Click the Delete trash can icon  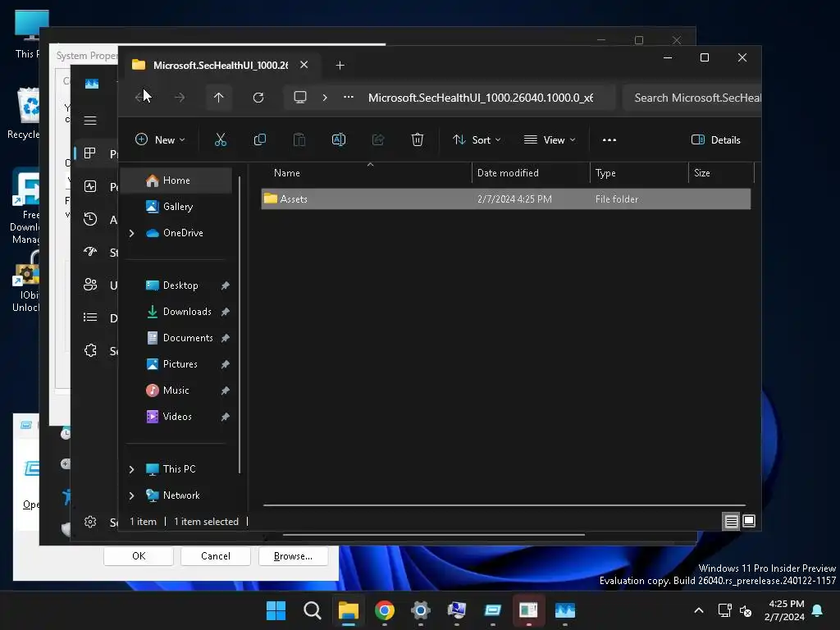point(418,139)
